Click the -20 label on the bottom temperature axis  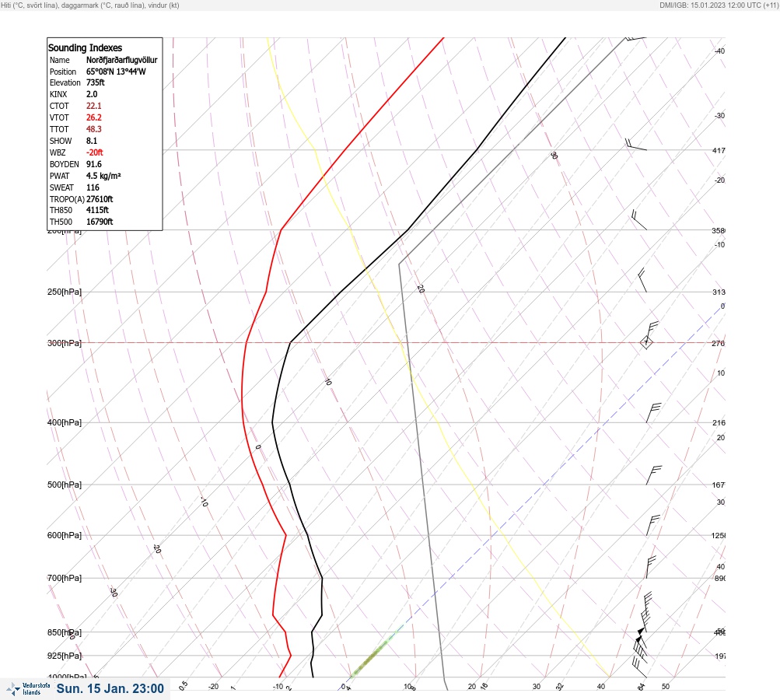coord(213,687)
